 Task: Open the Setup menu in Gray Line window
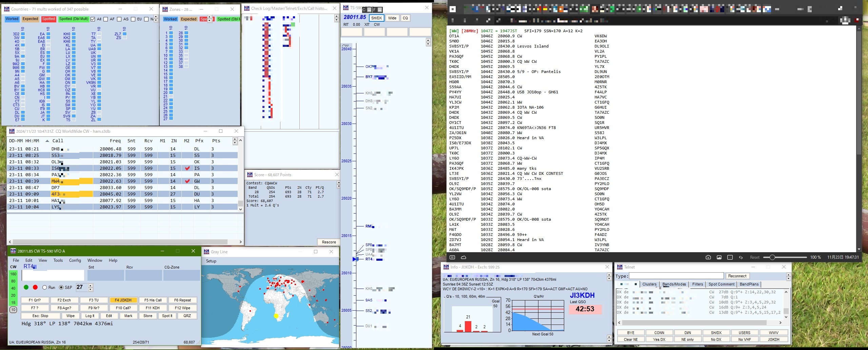click(x=211, y=261)
